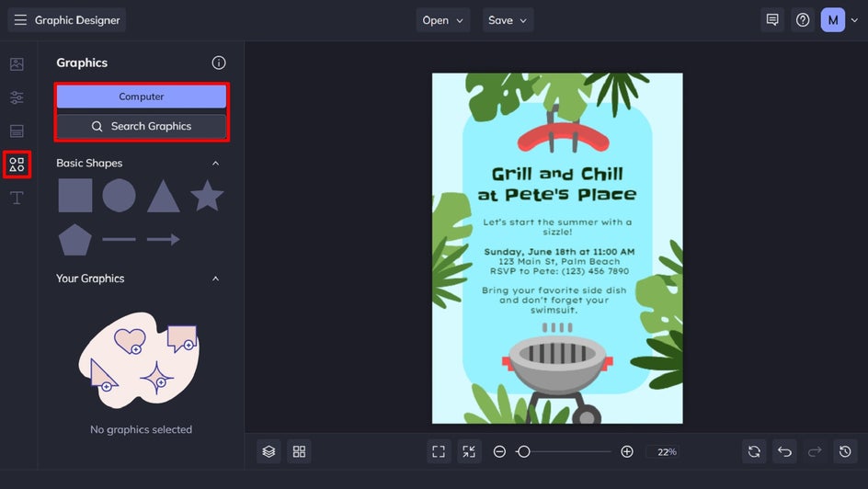Click the zoom slider handle
868x489 pixels.
click(523, 451)
